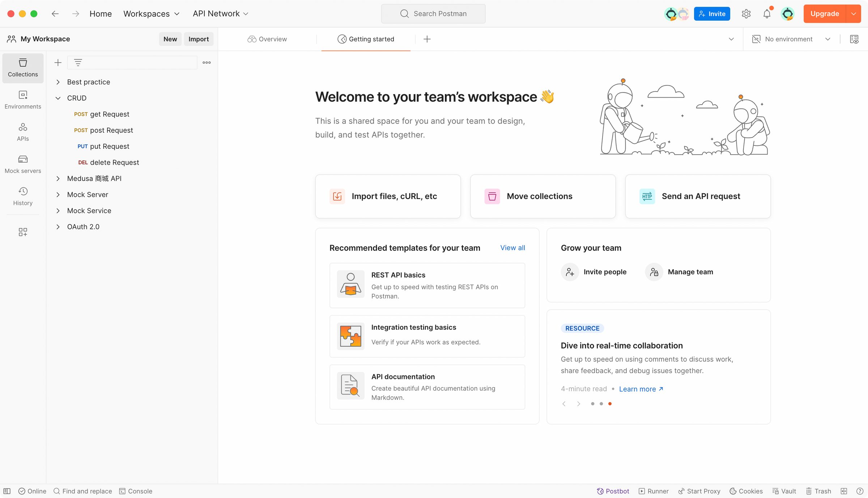Click View all templates link
Image resolution: width=868 pixels, height=498 pixels.
[512, 248]
